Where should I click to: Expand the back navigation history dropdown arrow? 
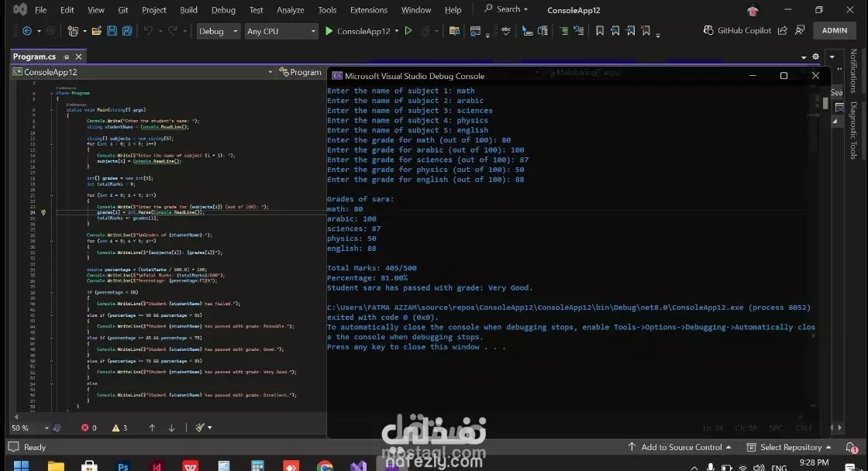click(x=39, y=31)
